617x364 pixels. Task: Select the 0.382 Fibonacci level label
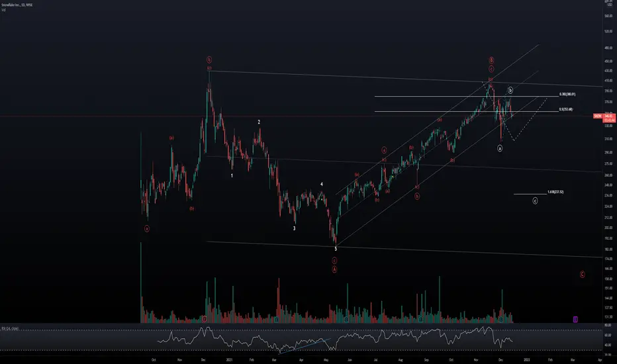click(567, 95)
